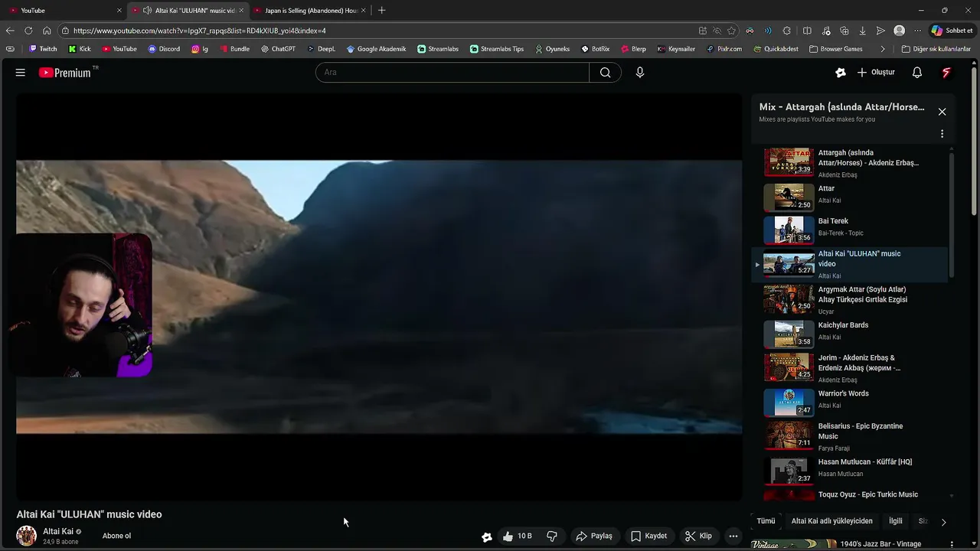Open split screen view icon
980x551 pixels.
807,31
